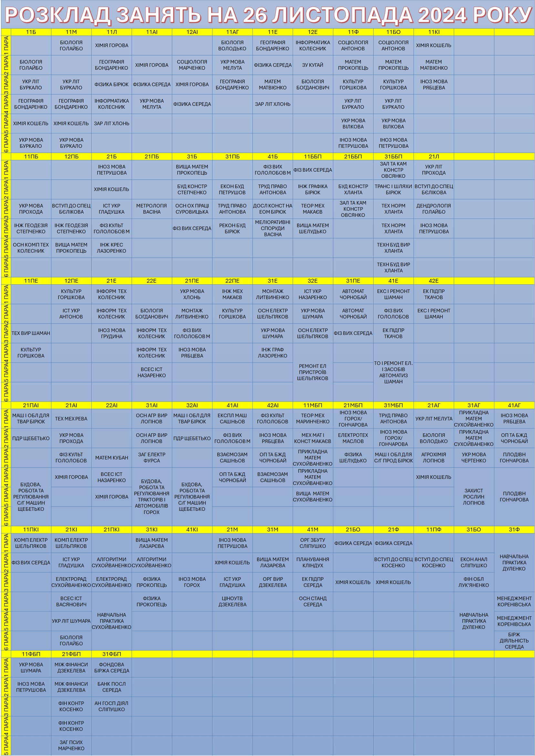Viewport: 535px width, 756px height.
Task: Select the 'ВИЩА МАТЕМ ШЕЛУДЬКО' cell
Action: 313,228
